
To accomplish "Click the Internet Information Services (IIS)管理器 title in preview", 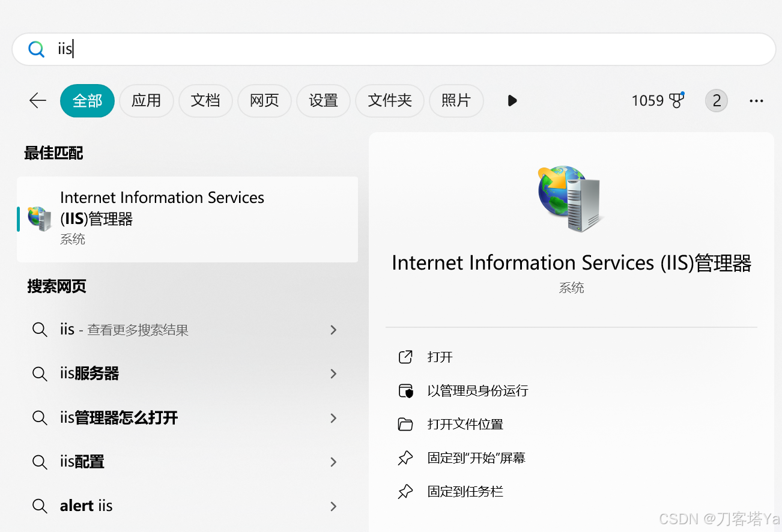I will pos(571,263).
